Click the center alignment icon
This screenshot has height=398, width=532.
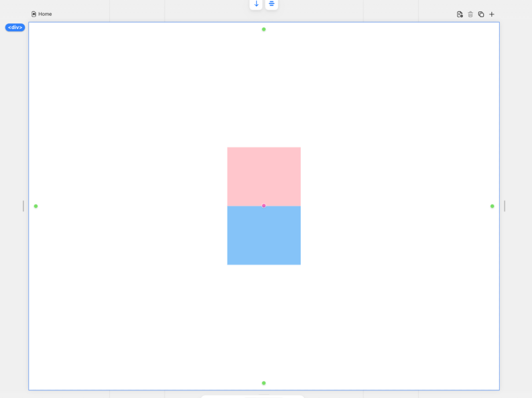pyautogui.click(x=272, y=4)
